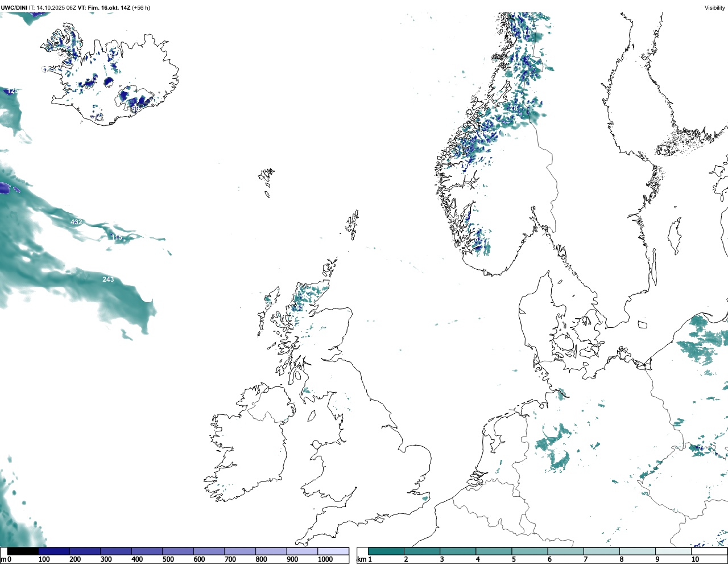728x564 pixels.
Task: Click the '115' visibility value on the map
Action: 117,237
